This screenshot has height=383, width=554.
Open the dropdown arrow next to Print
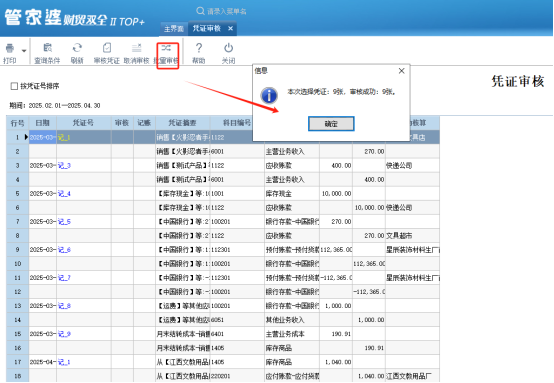pyautogui.click(x=24, y=51)
